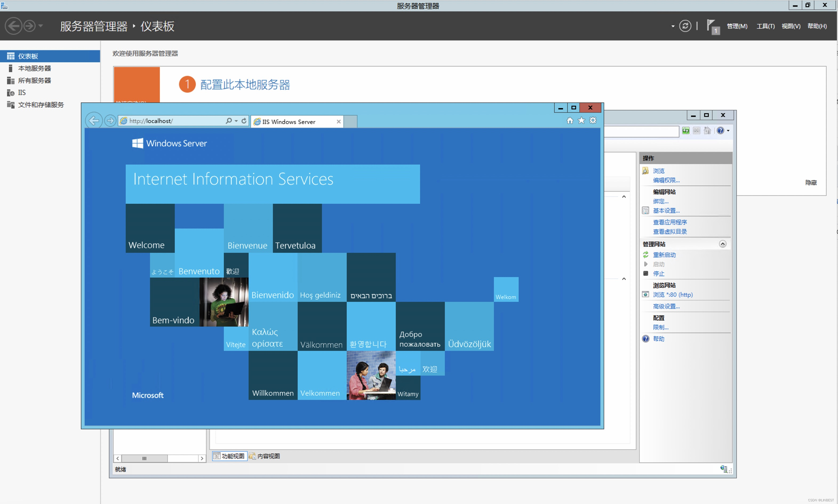Viewport: 838px width, 504px height.
Task: Click the Server Manager back arrow
Action: pyautogui.click(x=14, y=26)
